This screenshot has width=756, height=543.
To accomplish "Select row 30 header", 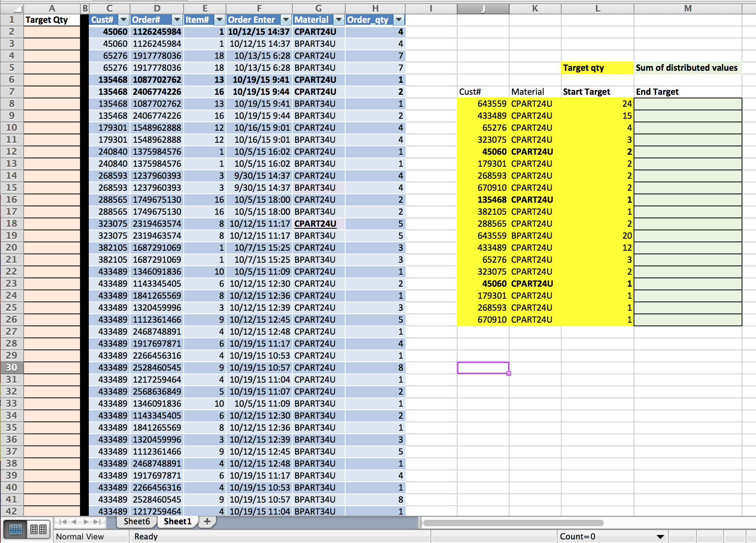I will pos(12,367).
